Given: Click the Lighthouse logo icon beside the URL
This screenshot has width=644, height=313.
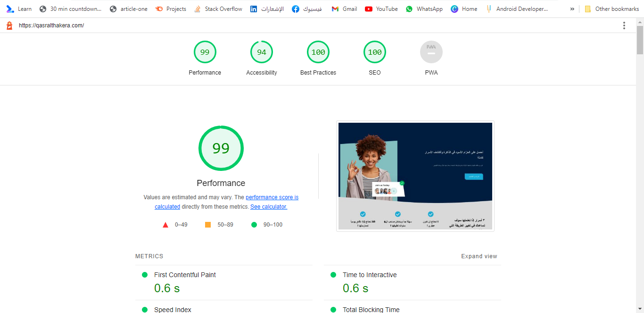Looking at the screenshot, I should click(x=9, y=25).
